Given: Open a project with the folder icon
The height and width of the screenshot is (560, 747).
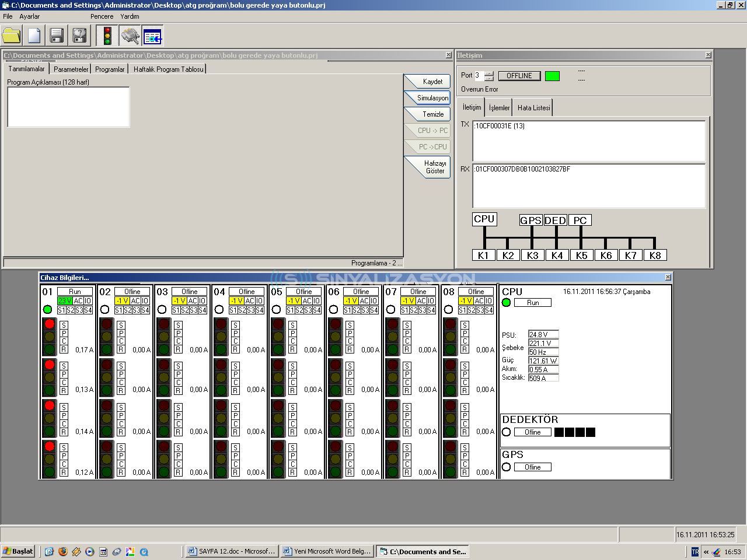Looking at the screenshot, I should pyautogui.click(x=11, y=35).
